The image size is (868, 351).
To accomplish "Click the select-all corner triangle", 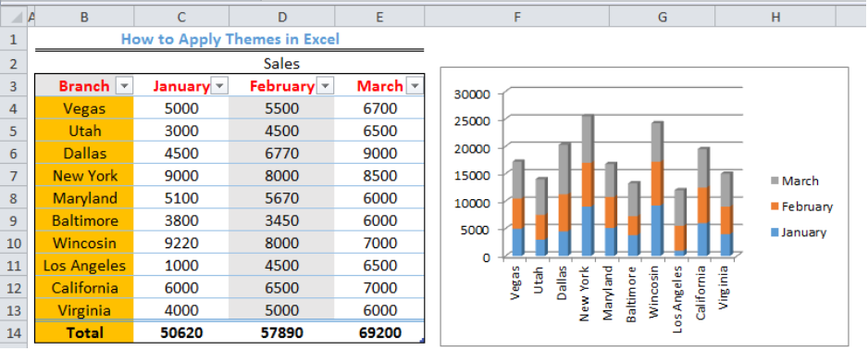I will (17, 19).
